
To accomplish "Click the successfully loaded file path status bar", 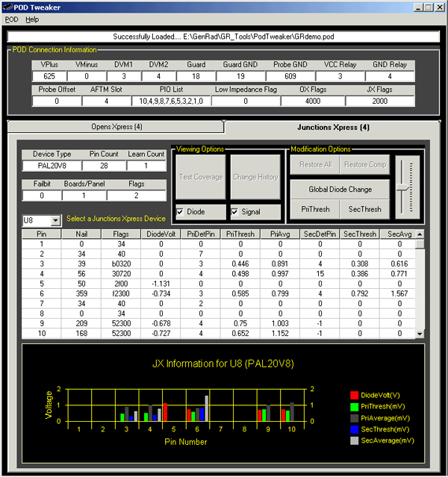I will tap(223, 37).
